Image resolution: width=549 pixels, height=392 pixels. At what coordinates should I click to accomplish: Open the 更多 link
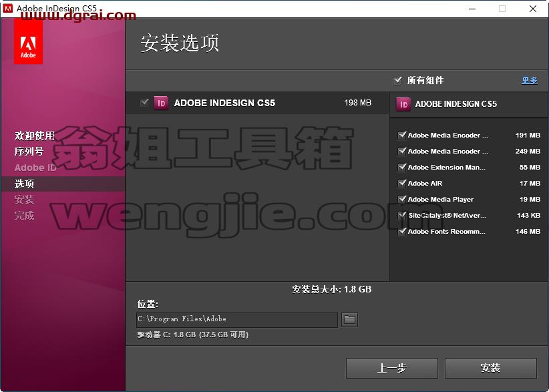[530, 81]
